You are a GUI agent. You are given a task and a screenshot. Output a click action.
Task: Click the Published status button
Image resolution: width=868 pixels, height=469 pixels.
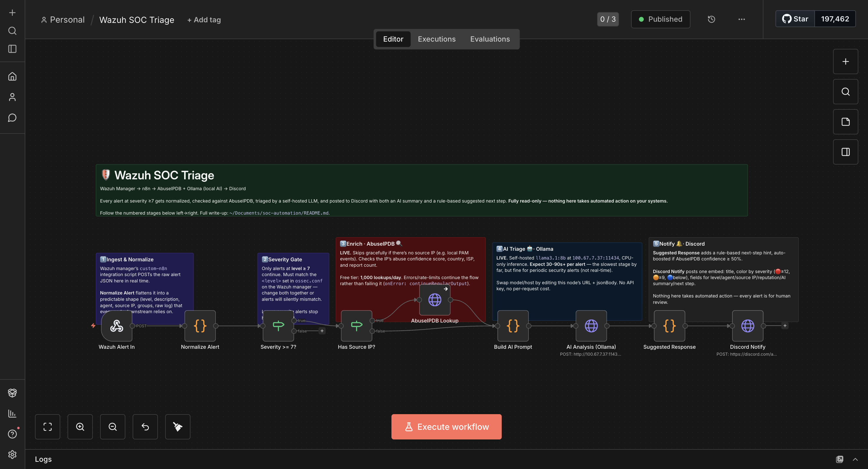(x=660, y=19)
